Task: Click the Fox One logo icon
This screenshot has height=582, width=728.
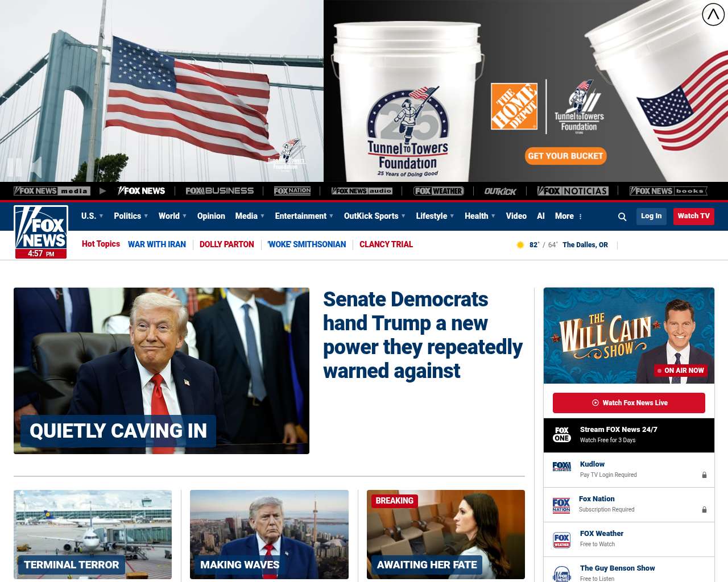Action: click(562, 435)
